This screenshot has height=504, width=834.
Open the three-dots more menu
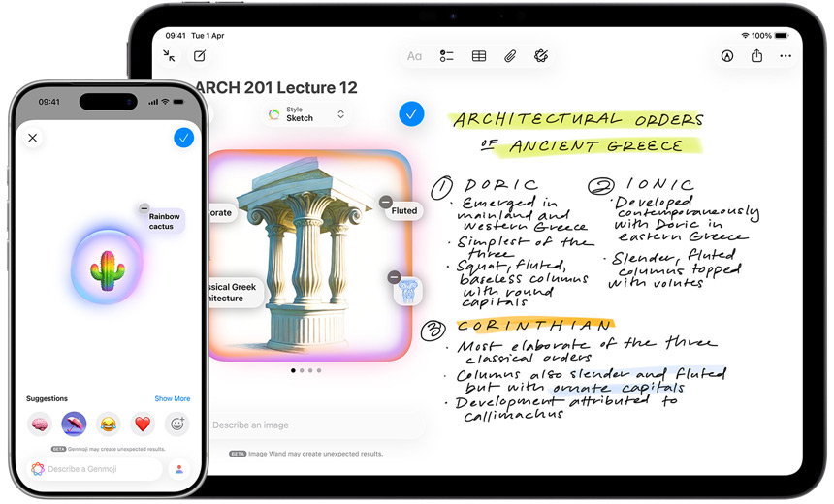click(x=786, y=56)
